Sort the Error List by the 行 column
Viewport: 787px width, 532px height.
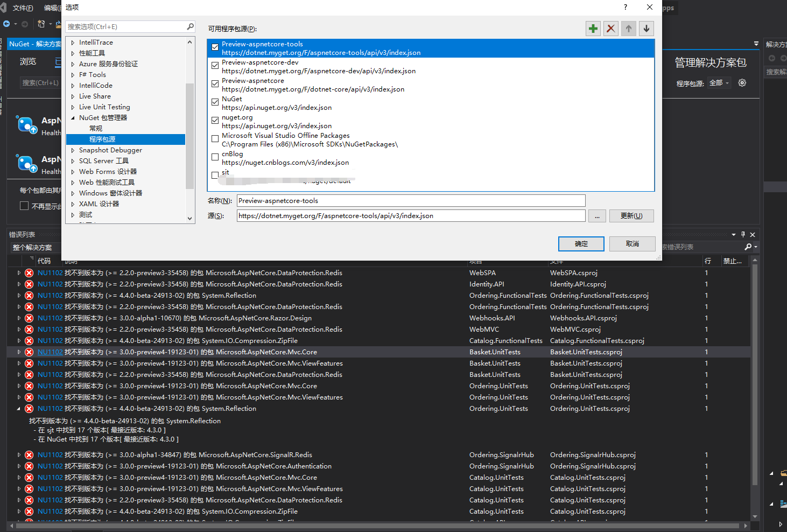tap(708, 261)
